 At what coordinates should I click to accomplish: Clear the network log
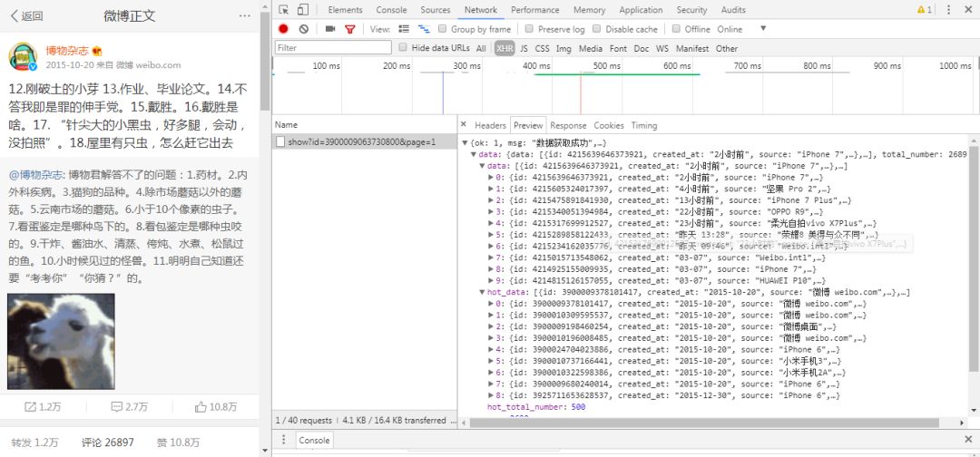tap(304, 29)
